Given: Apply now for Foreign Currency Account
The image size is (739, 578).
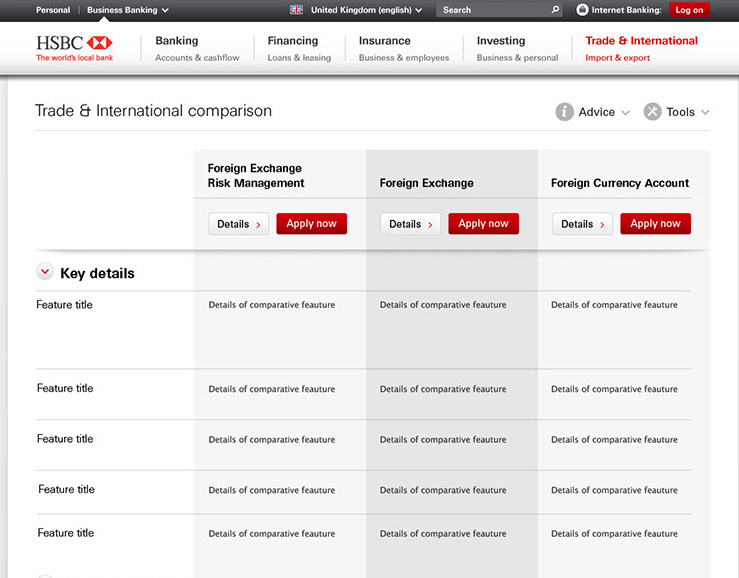Looking at the screenshot, I should coord(655,224).
